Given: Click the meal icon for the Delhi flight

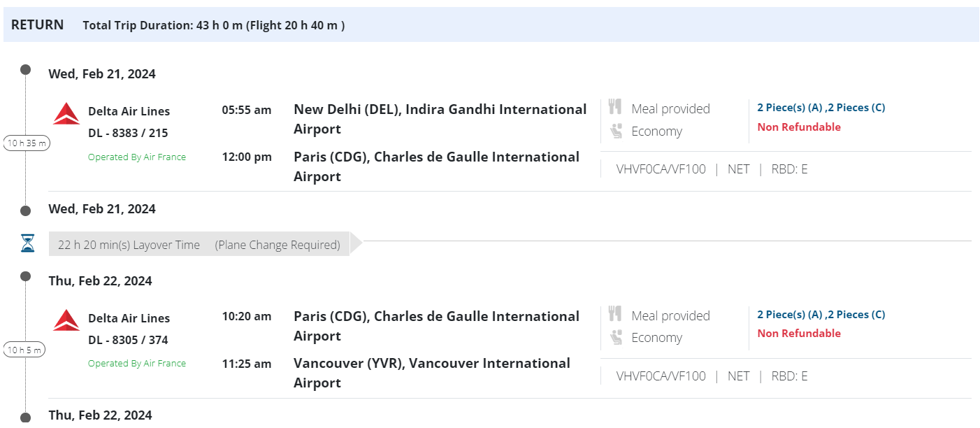Looking at the screenshot, I should tap(615, 107).
